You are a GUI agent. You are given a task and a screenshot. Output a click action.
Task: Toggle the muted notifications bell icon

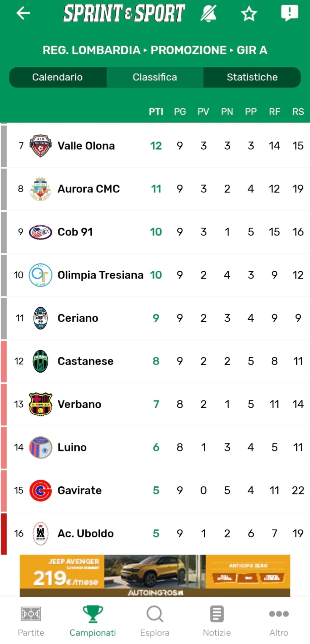coord(209,14)
